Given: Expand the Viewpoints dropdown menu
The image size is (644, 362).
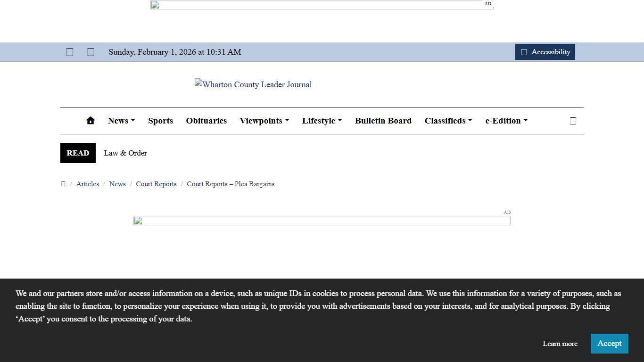Looking at the screenshot, I should tap(264, 121).
